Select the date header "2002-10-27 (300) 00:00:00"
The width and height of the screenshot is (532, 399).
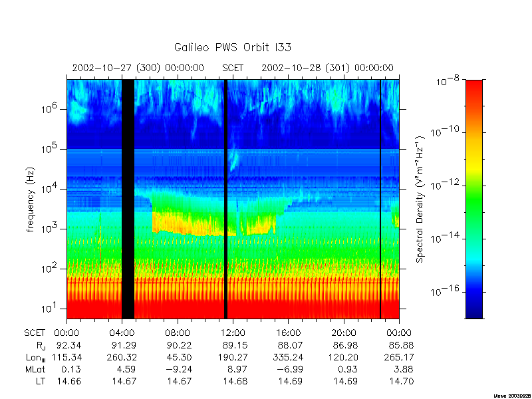pos(138,68)
